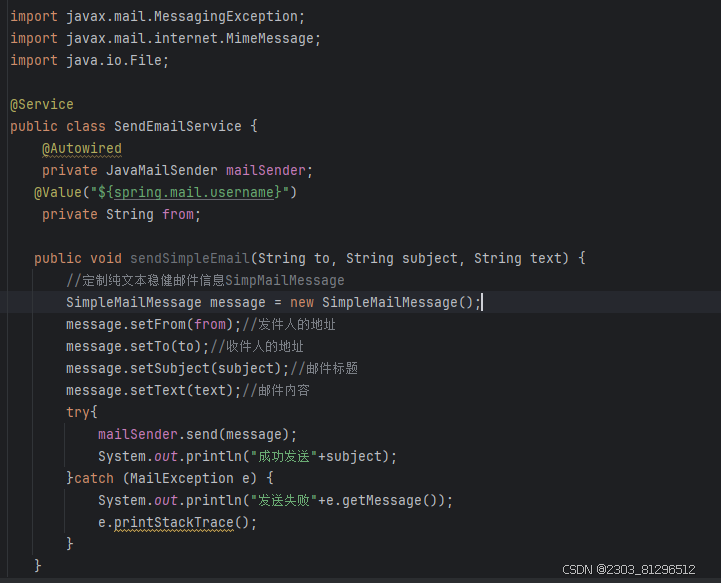Click the @Autowired annotation
Image resolution: width=721 pixels, height=583 pixels.
[x=81, y=149]
